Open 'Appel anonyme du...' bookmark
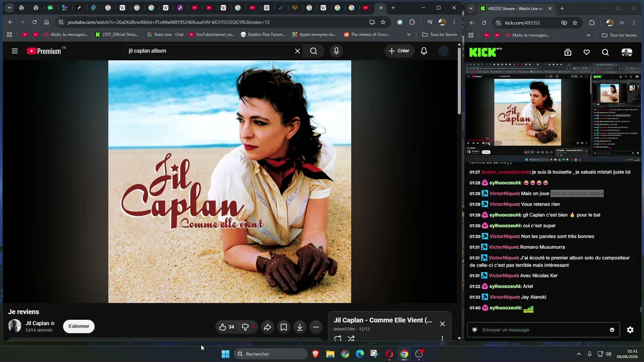The width and height of the screenshot is (644, 362). 314,35
